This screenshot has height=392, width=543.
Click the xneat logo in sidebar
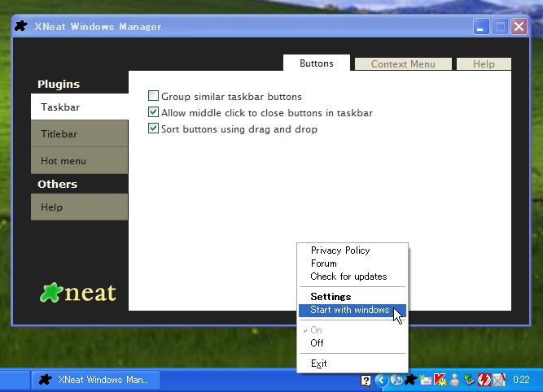point(78,293)
